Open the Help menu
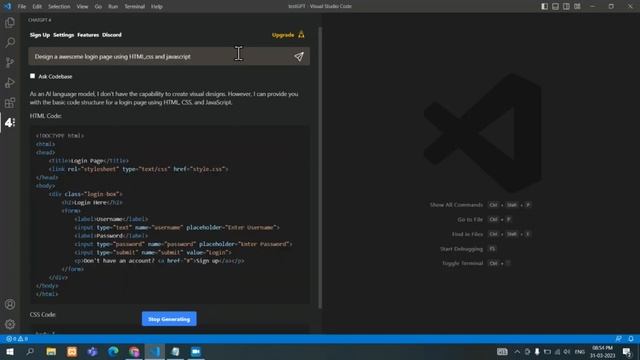Viewport: 640px width, 360px height. pyautogui.click(x=157, y=7)
